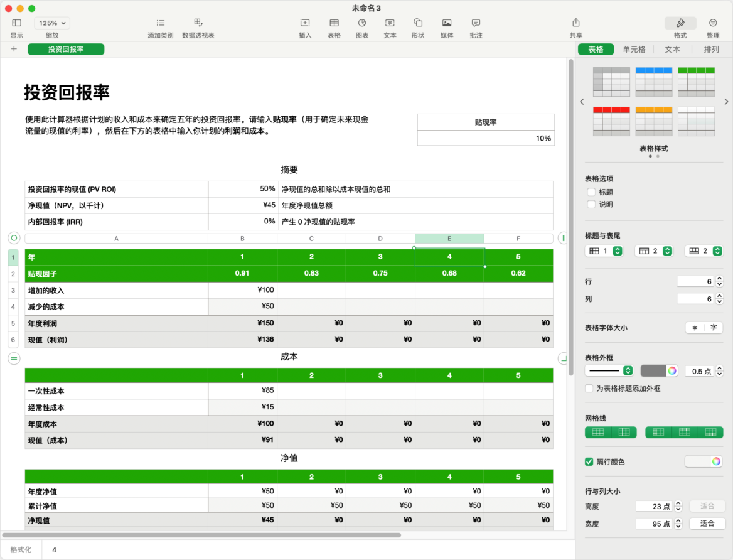The image size is (733, 560).
Task: Click the 形状 shape icon
Action: 418,23
